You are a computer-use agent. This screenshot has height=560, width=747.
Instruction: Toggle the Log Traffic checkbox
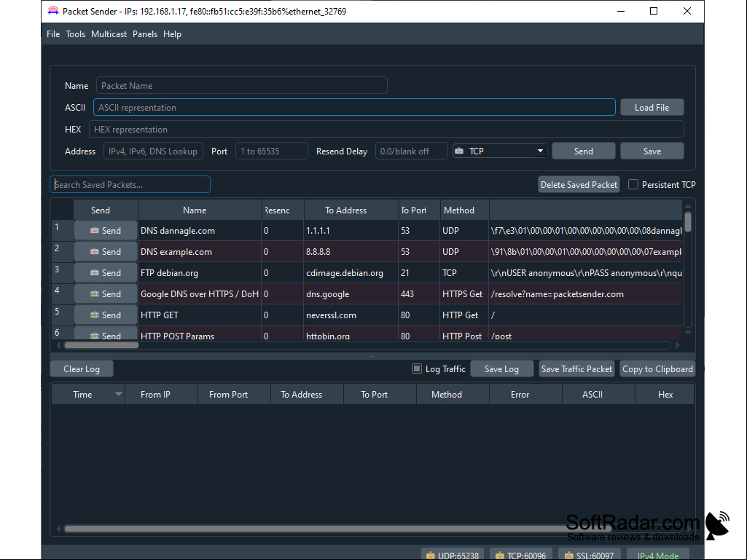pos(417,368)
